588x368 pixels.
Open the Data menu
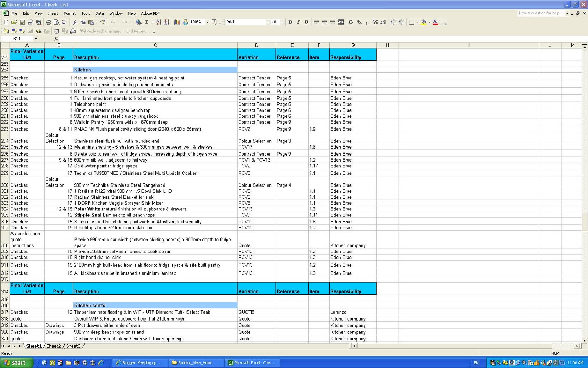click(x=100, y=13)
